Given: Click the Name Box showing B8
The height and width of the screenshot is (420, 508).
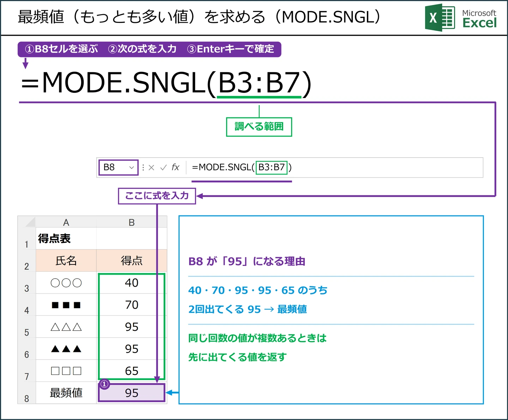Looking at the screenshot, I should tap(119, 168).
